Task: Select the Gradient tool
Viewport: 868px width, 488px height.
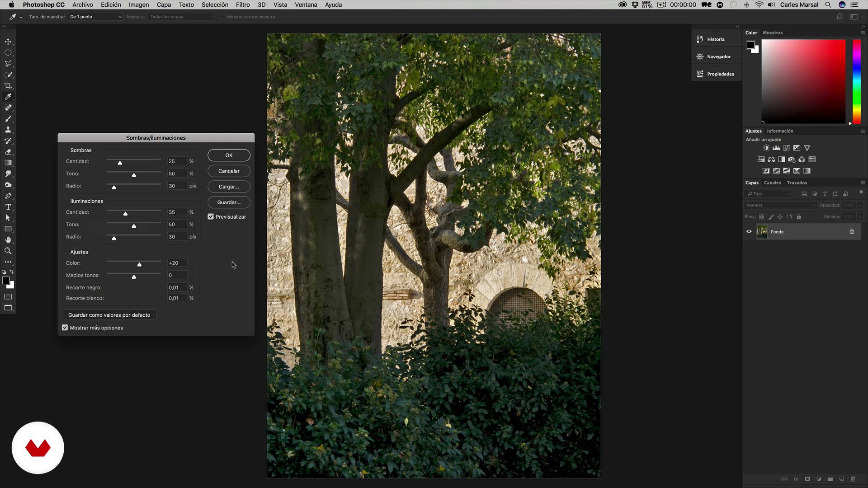Action: coord(8,163)
